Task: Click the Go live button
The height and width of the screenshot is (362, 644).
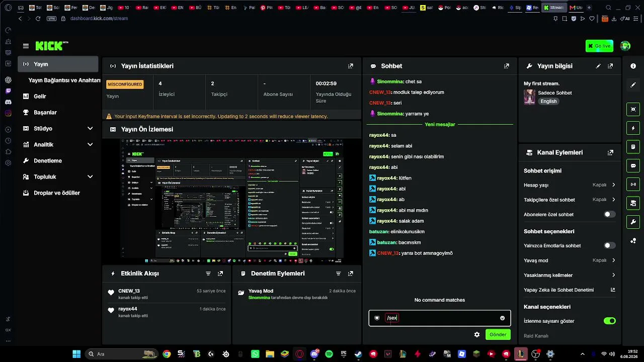Action: coord(599,46)
